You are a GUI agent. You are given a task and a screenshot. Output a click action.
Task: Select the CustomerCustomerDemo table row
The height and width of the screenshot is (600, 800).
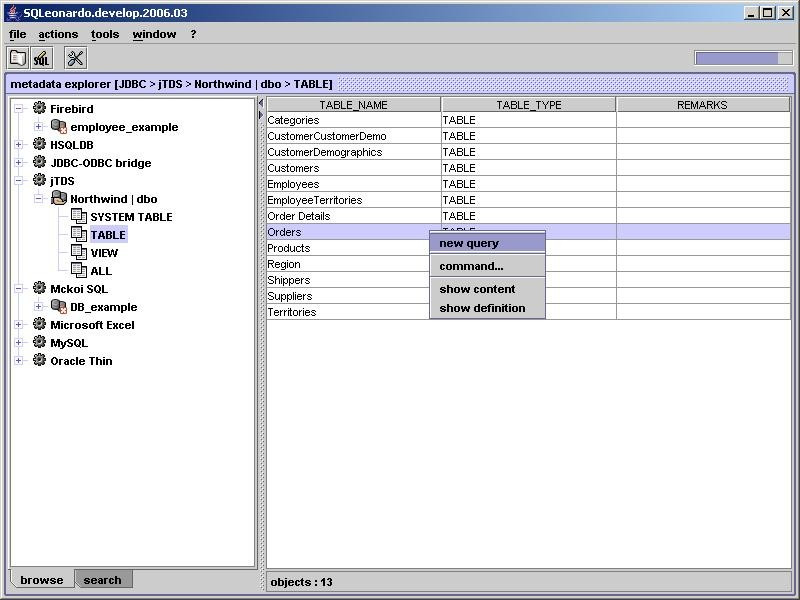coord(529,136)
